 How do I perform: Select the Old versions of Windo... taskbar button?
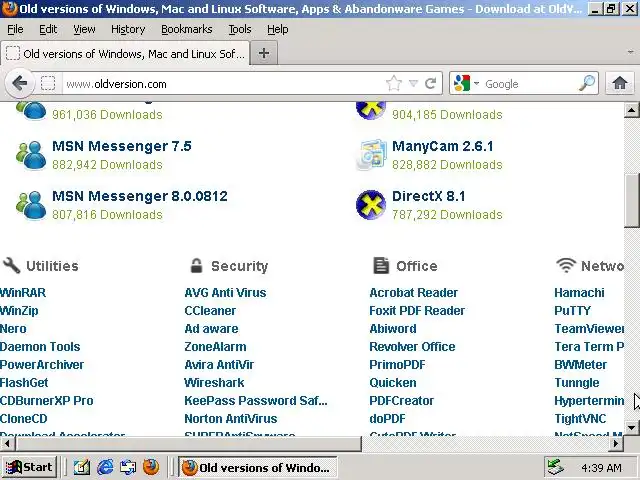tap(258, 467)
